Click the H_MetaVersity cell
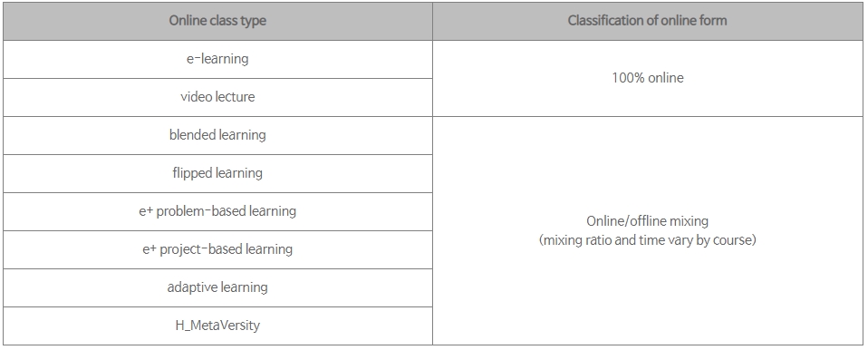Image resolution: width=868 pixels, height=350 pixels. tap(217, 326)
